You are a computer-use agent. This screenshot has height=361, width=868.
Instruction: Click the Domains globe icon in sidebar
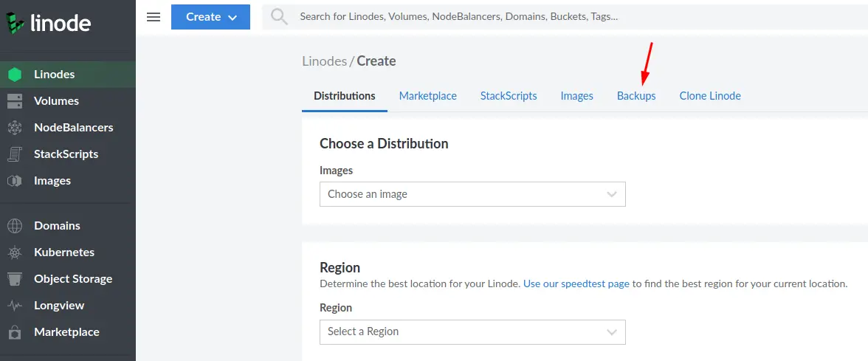pyautogui.click(x=15, y=226)
